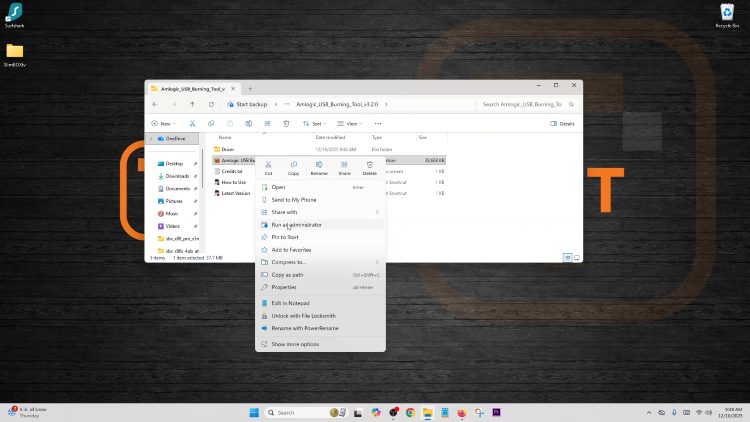This screenshot has width=750, height=422.
Task: Expand the OneDrive tree node
Action: (x=151, y=138)
